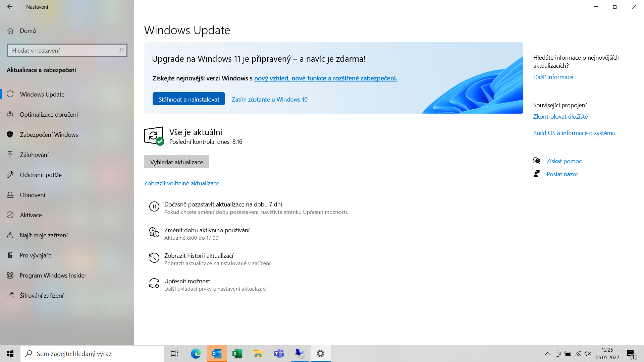
Task: Click the network status icon in system tray
Action: point(578,353)
